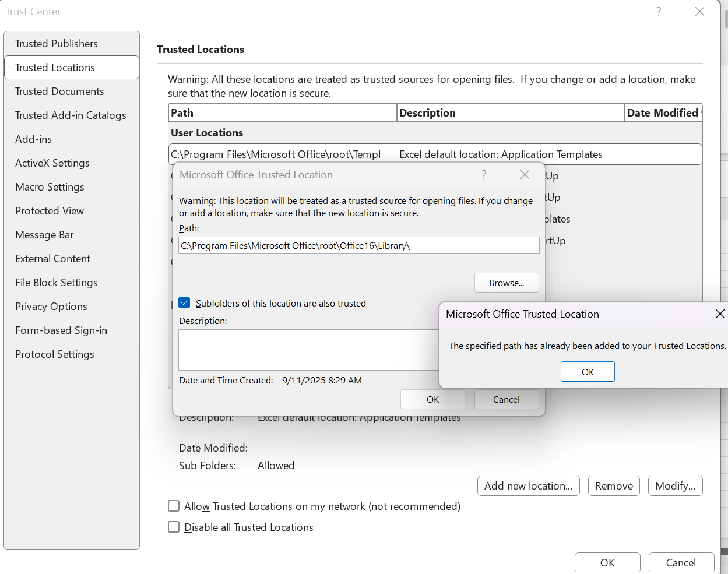Open Protocol Settings
The height and width of the screenshot is (574, 728).
tap(71, 354)
